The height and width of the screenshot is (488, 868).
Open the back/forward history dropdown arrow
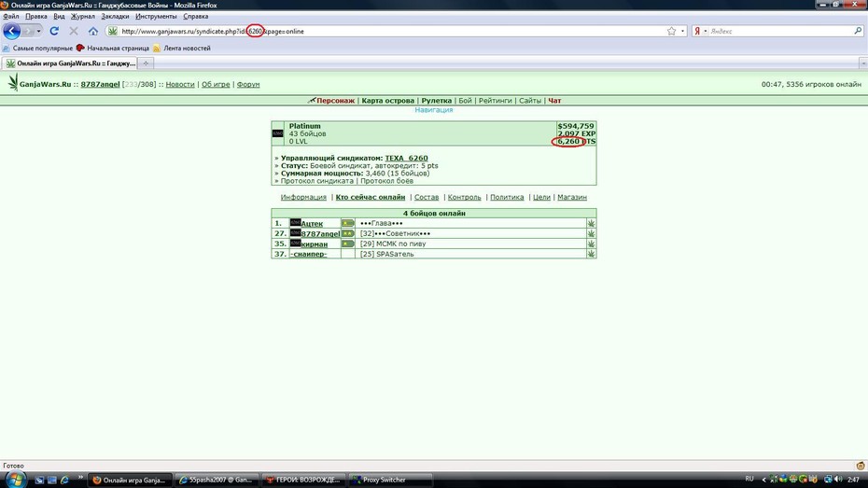[x=38, y=31]
